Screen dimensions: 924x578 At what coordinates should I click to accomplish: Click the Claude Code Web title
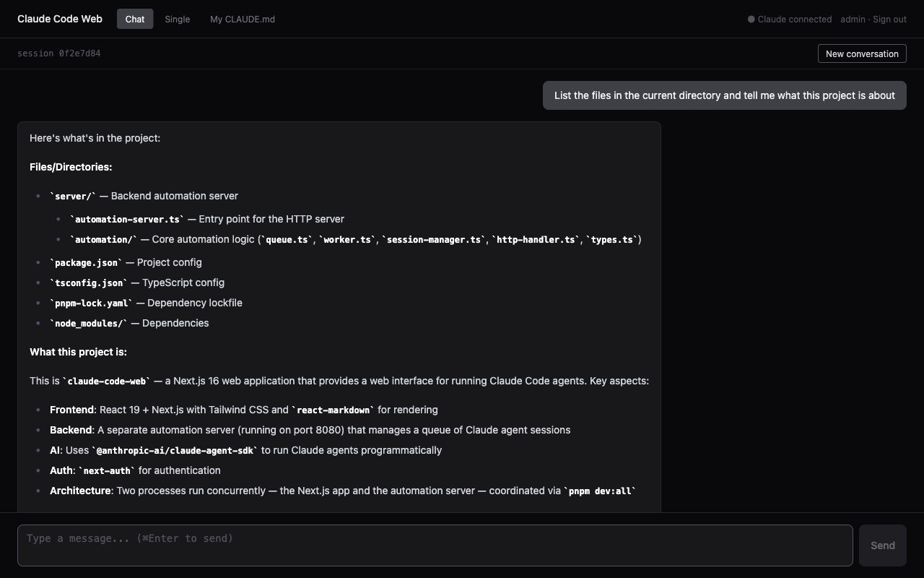[x=60, y=19]
